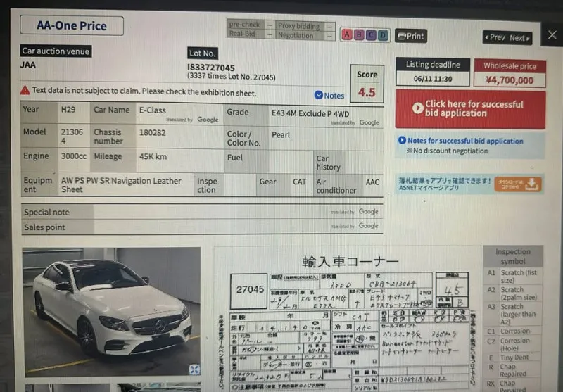Go to the Next lot
Viewport: 563px width, 392px height.
click(x=519, y=38)
